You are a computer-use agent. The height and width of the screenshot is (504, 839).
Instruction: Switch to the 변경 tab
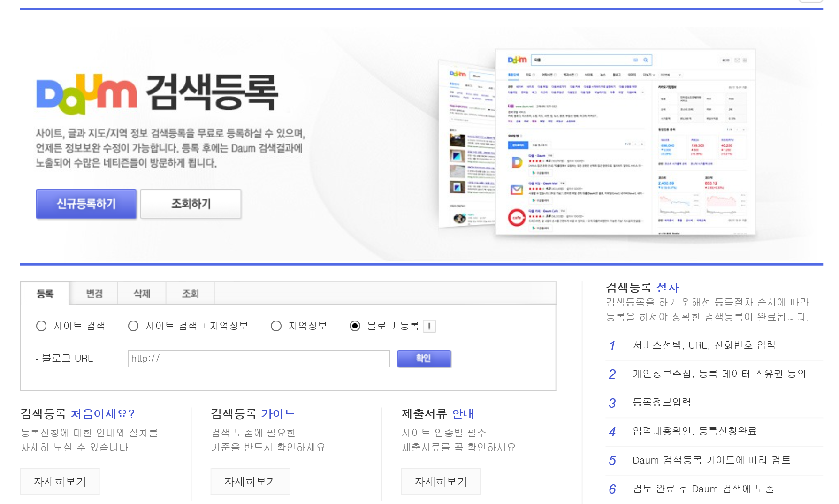(94, 294)
